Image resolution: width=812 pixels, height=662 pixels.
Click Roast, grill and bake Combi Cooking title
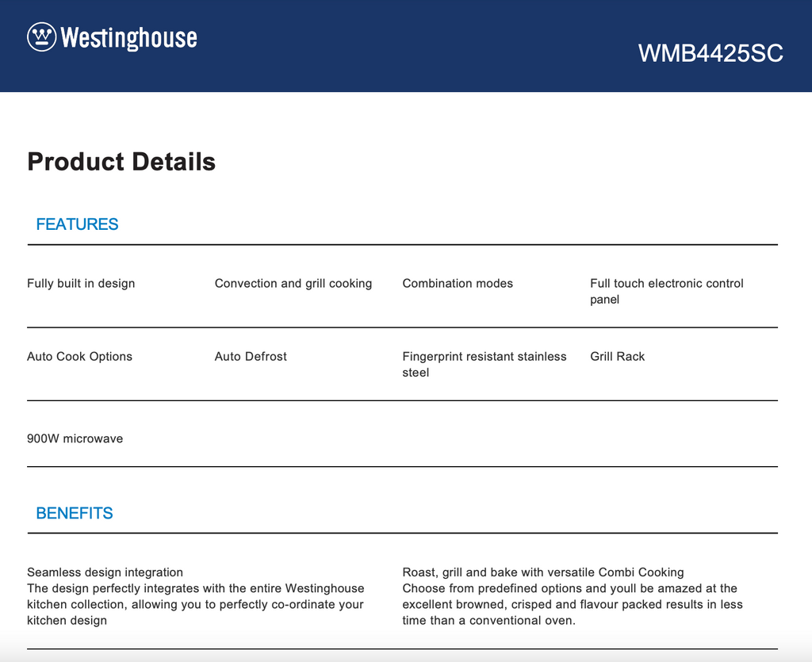(x=542, y=572)
